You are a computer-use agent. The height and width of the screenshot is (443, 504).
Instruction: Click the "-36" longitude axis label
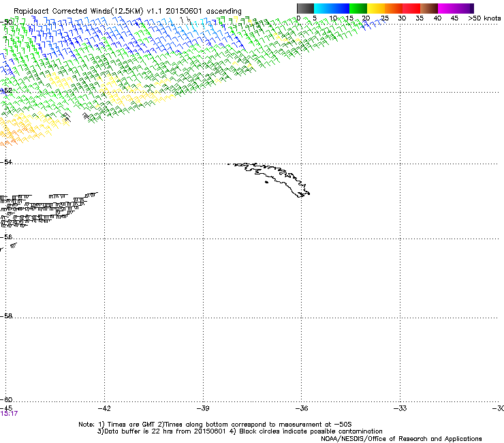coord(302,408)
